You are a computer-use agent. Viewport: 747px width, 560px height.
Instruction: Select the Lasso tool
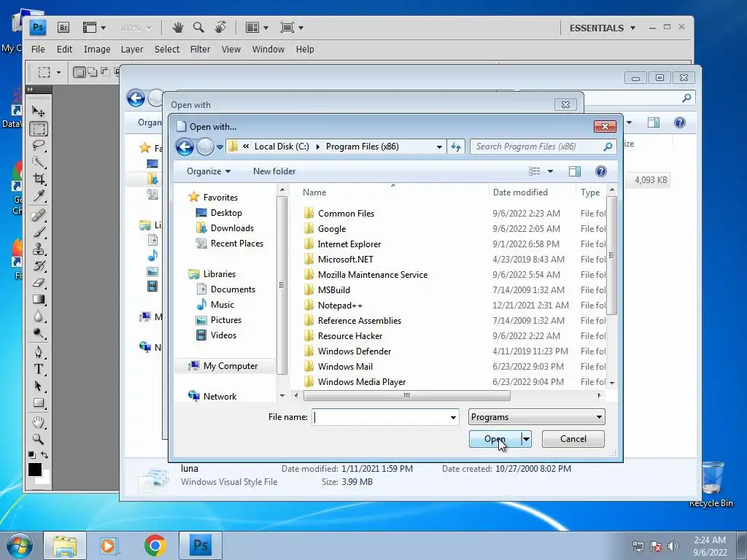pos(38,145)
